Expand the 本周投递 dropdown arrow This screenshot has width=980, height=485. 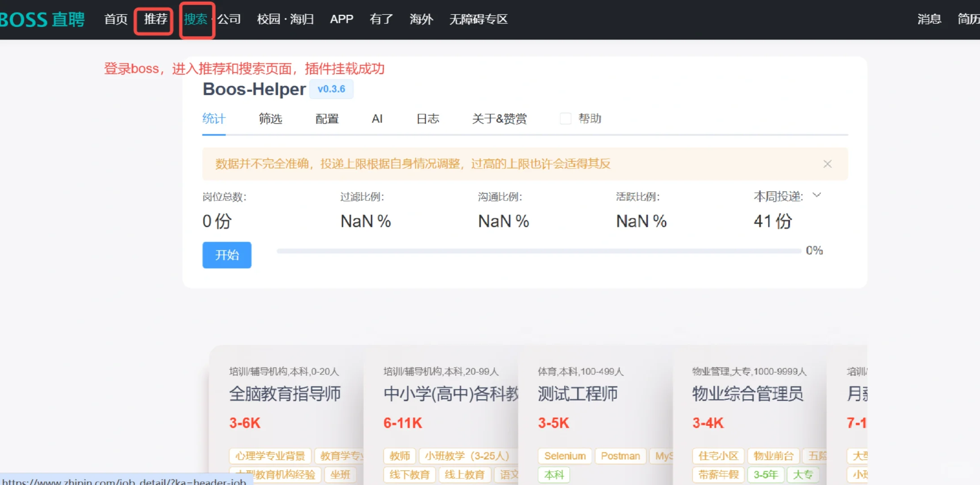click(817, 195)
